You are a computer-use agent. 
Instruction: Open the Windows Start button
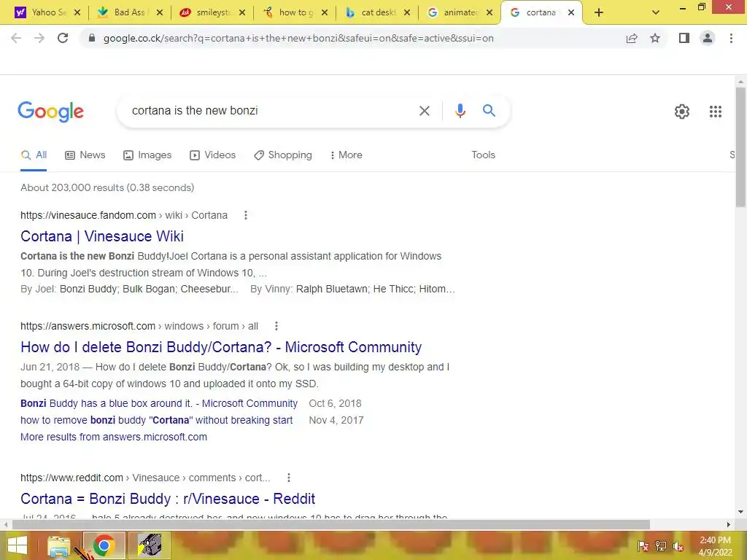(18, 545)
